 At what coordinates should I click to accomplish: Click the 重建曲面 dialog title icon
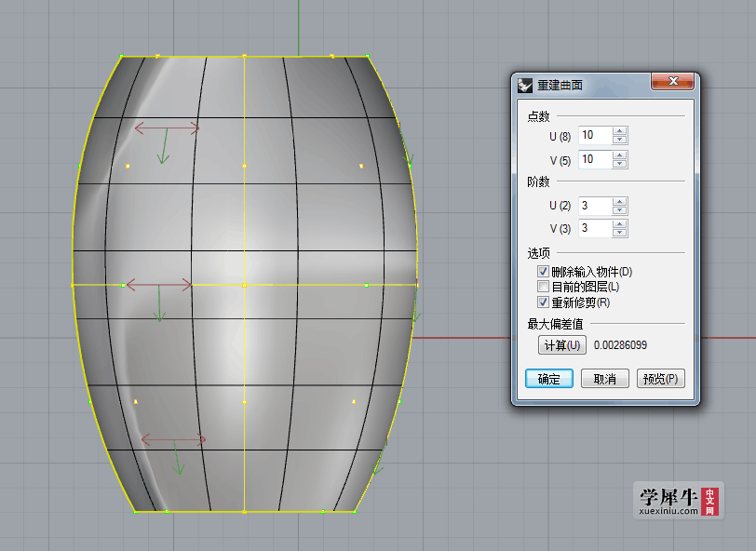click(525, 86)
